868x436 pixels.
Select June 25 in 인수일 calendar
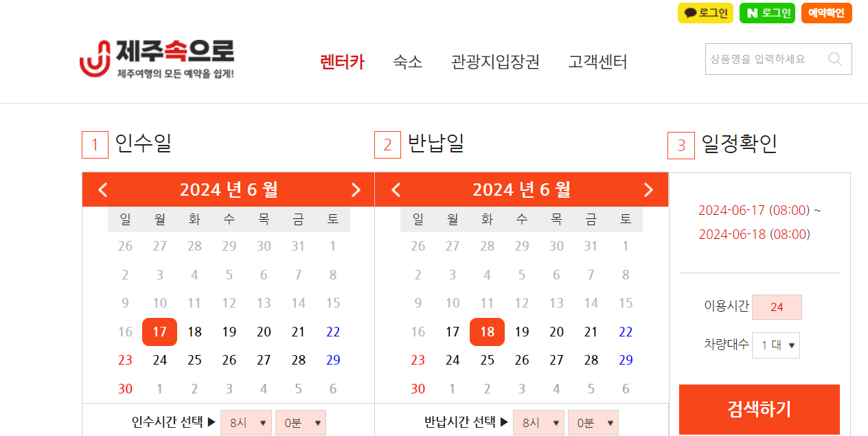(x=194, y=360)
